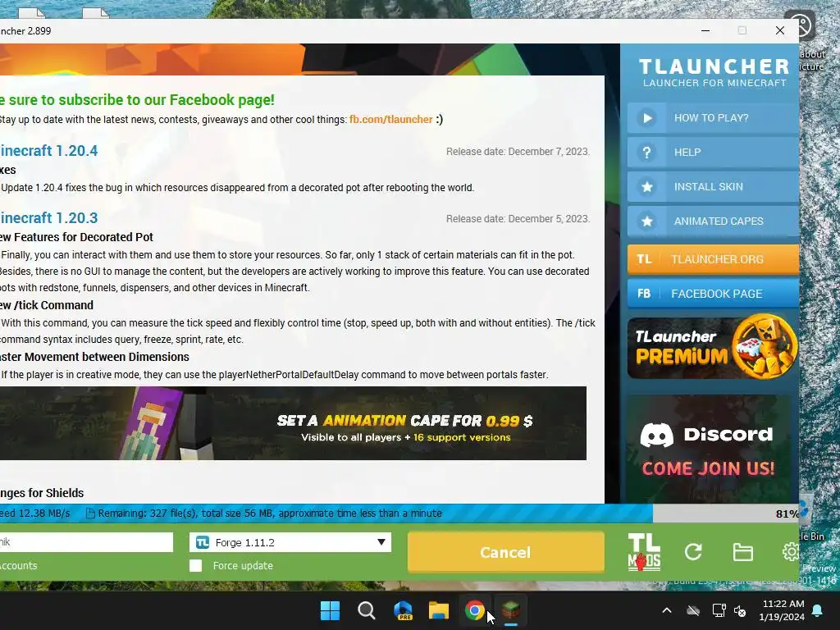Open FACEBOOK PAGE sidebar entry
This screenshot has width=840, height=630.
[713, 294]
